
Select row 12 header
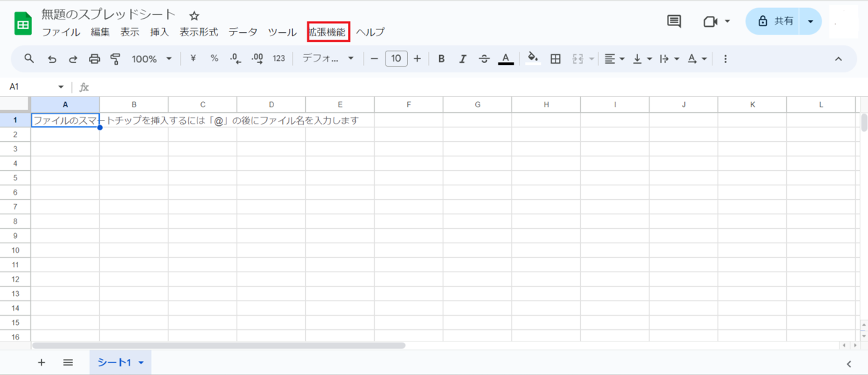[15, 279]
